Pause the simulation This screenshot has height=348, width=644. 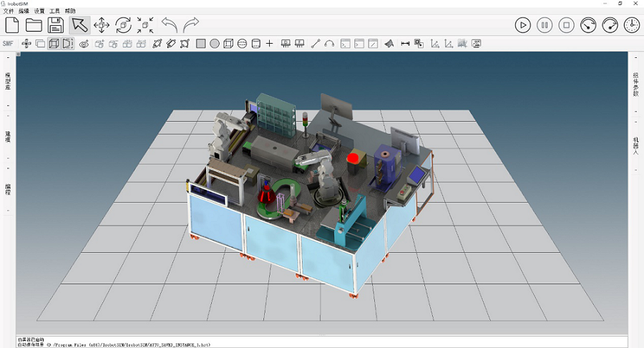(545, 25)
